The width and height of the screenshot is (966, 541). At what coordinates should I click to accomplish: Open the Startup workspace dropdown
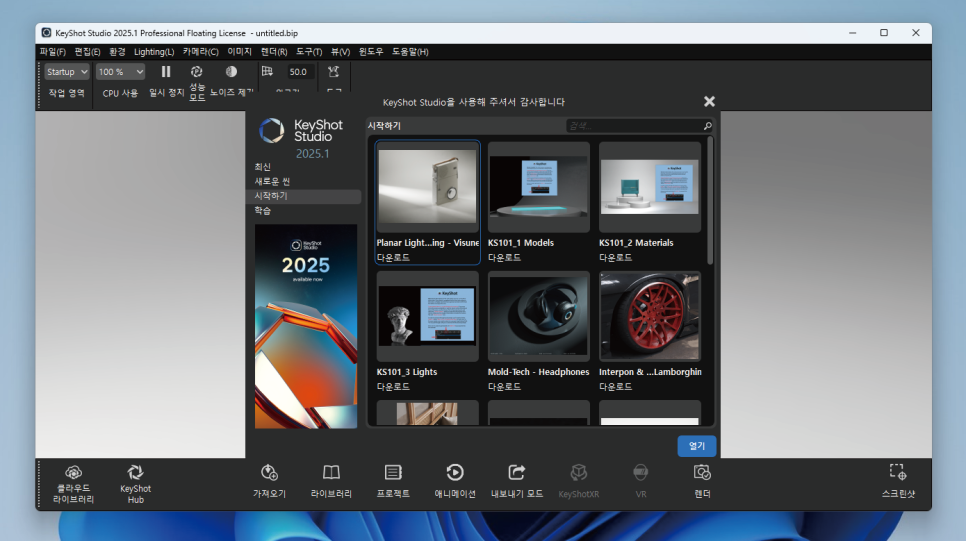coord(67,72)
